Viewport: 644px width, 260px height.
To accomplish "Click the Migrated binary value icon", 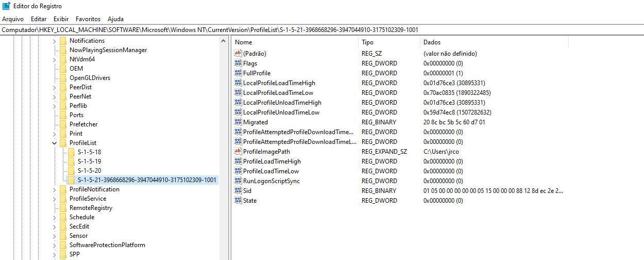I will point(238,122).
